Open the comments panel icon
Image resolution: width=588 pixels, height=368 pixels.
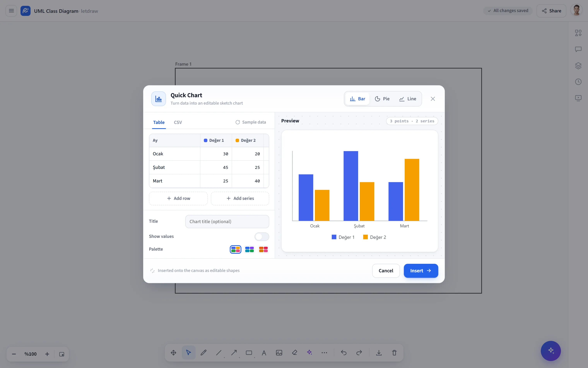click(x=578, y=49)
